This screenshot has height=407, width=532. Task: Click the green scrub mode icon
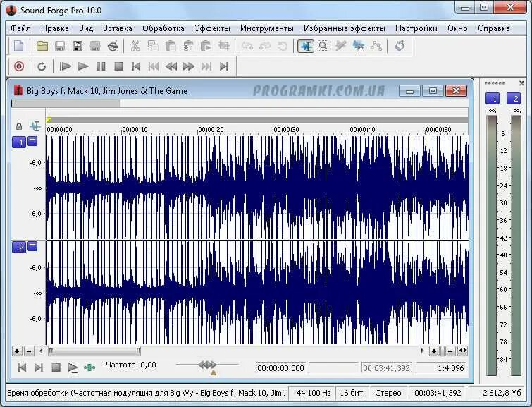point(89,367)
